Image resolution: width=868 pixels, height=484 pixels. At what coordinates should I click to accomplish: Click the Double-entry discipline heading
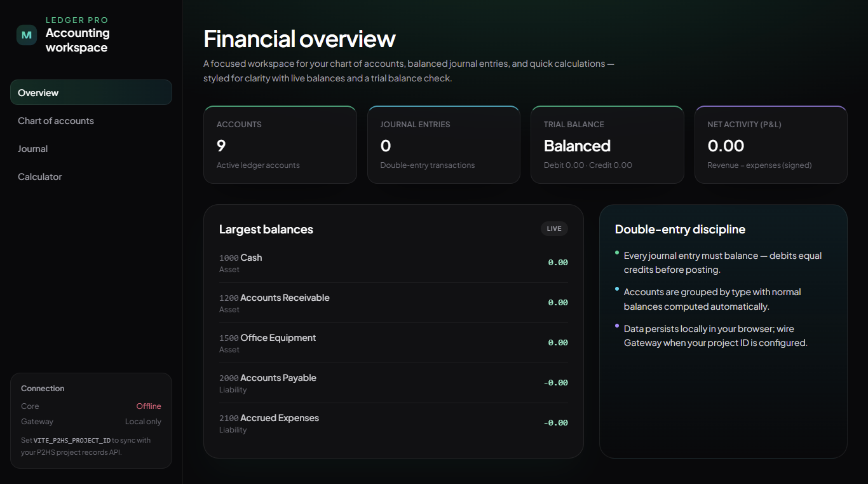(680, 229)
